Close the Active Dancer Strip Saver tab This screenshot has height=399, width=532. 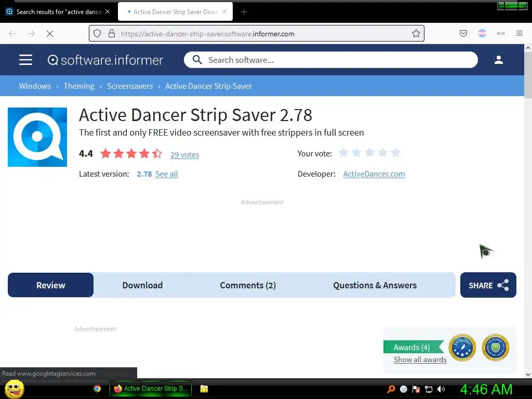[224, 11]
